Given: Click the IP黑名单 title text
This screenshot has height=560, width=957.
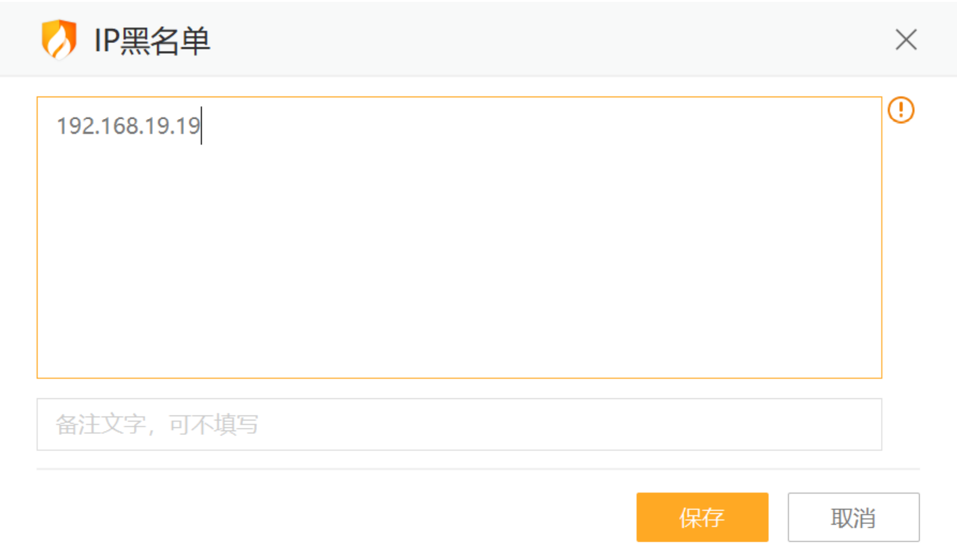Looking at the screenshot, I should pyautogui.click(x=152, y=40).
